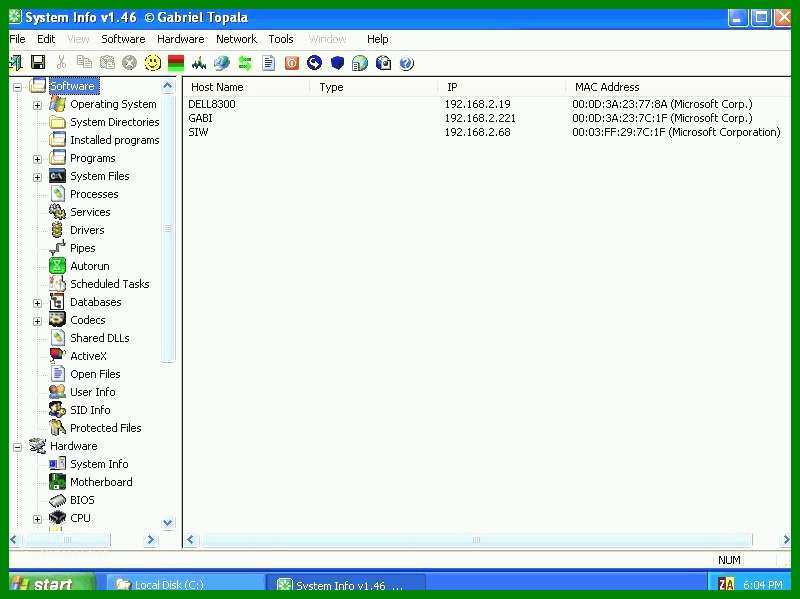Click the globe with list toolbar icon
The width and height of the screenshot is (800, 599).
click(360, 63)
